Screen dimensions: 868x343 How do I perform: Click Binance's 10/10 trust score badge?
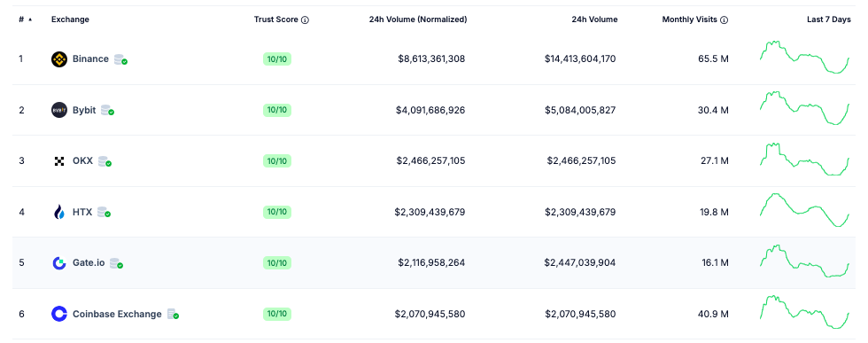click(276, 59)
